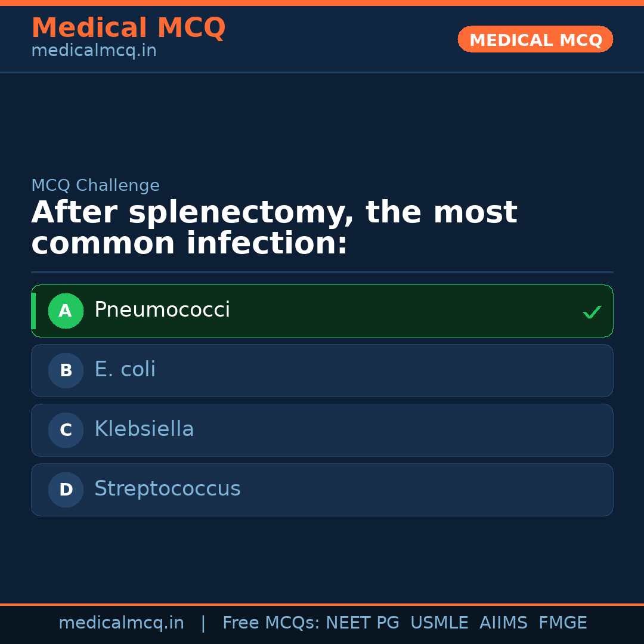Viewport: 644px width, 644px height.
Task: Click NEET PG in the footer
Action: (x=363, y=623)
